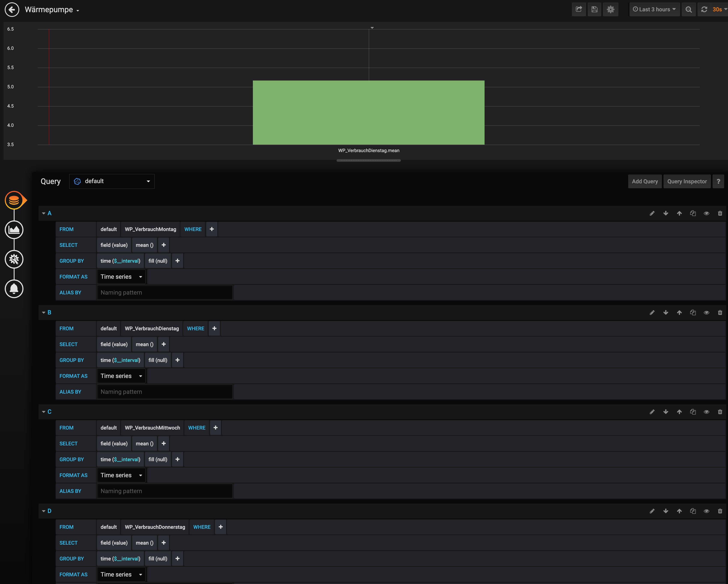The image size is (728, 584).
Task: Collapse query A row
Action: 43,213
